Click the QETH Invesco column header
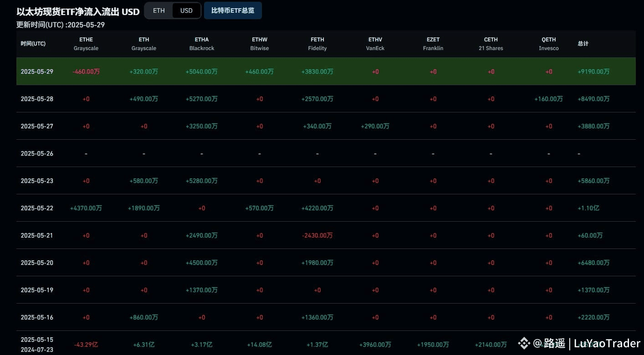 click(x=549, y=44)
